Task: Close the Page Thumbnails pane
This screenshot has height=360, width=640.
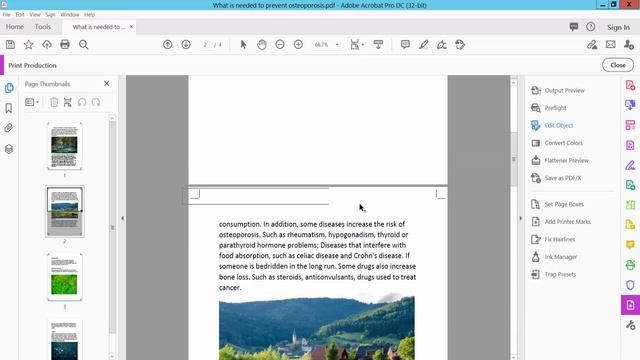Action: point(107,83)
